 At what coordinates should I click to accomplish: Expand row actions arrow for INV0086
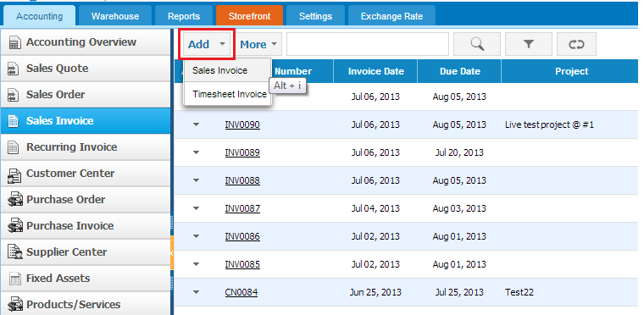pyautogui.click(x=196, y=236)
